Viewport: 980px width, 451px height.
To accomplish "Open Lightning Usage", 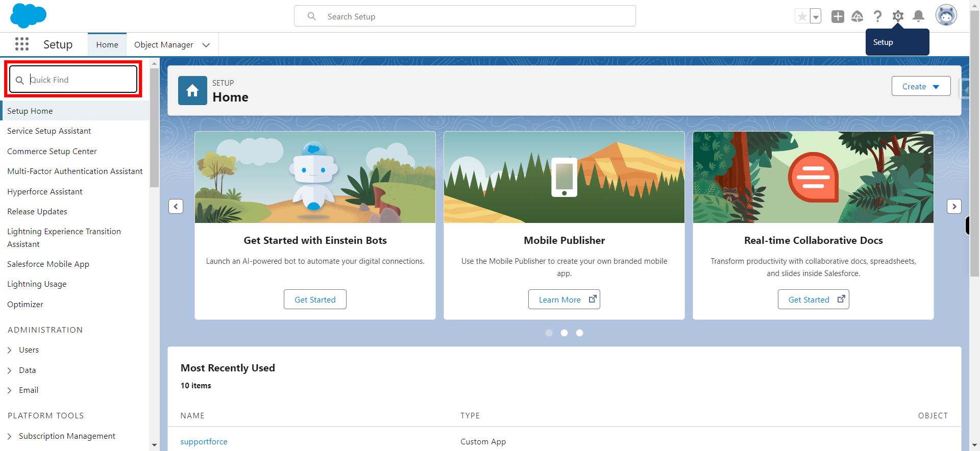I will click(37, 284).
